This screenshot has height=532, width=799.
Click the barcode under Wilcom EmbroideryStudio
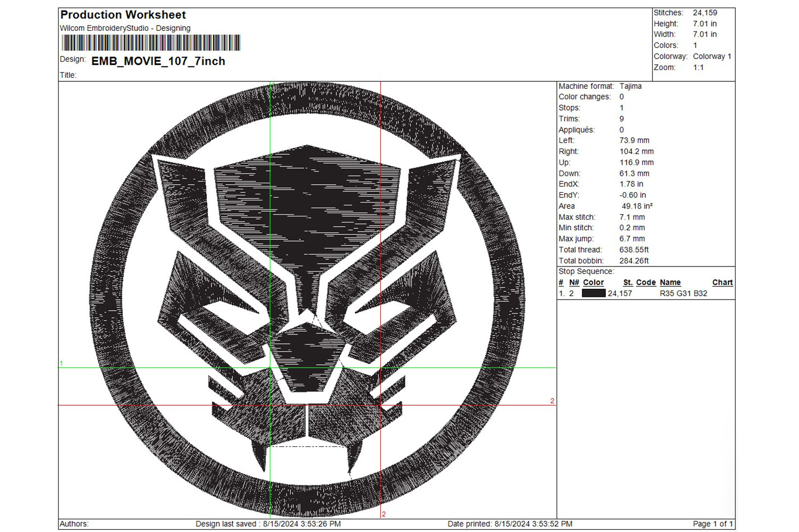(151, 43)
